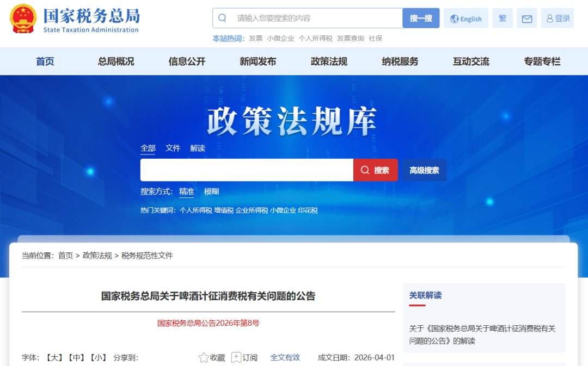Viewport: 588px width, 366px height.
Task: Open the 纳税服务 navigation menu
Action: tap(400, 61)
